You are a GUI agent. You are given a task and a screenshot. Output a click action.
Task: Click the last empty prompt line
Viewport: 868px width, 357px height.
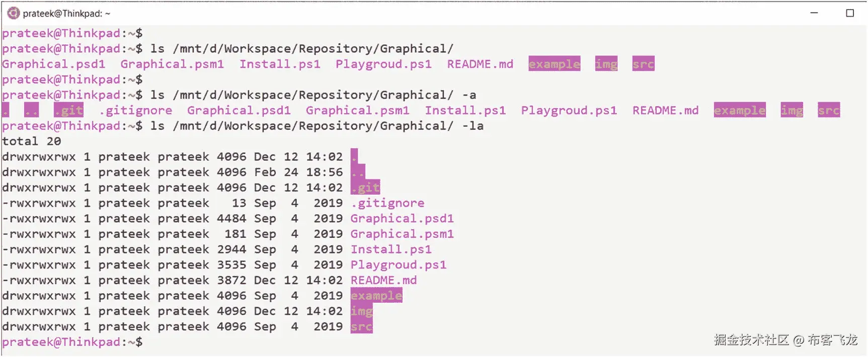(x=72, y=342)
